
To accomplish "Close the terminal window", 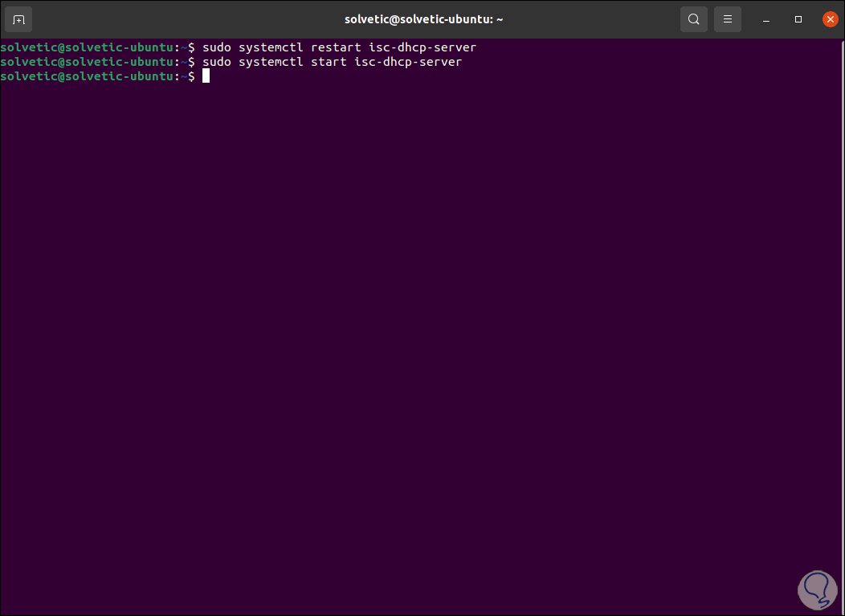I will [x=830, y=19].
